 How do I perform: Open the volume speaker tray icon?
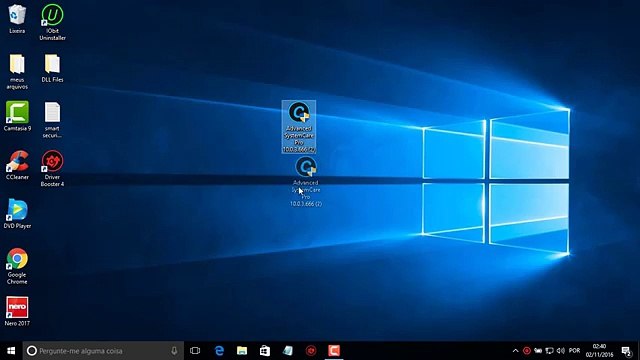click(561, 351)
